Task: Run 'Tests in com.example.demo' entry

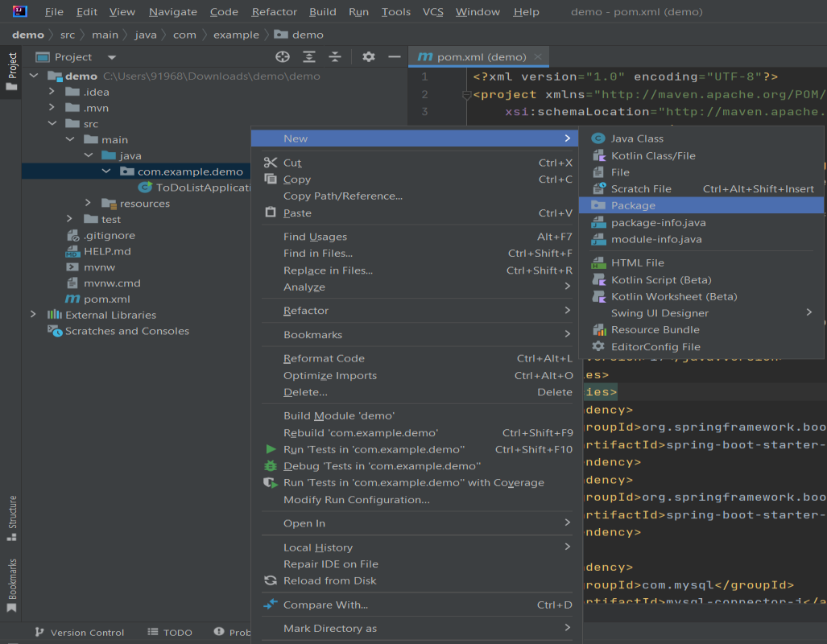Action: [416, 450]
